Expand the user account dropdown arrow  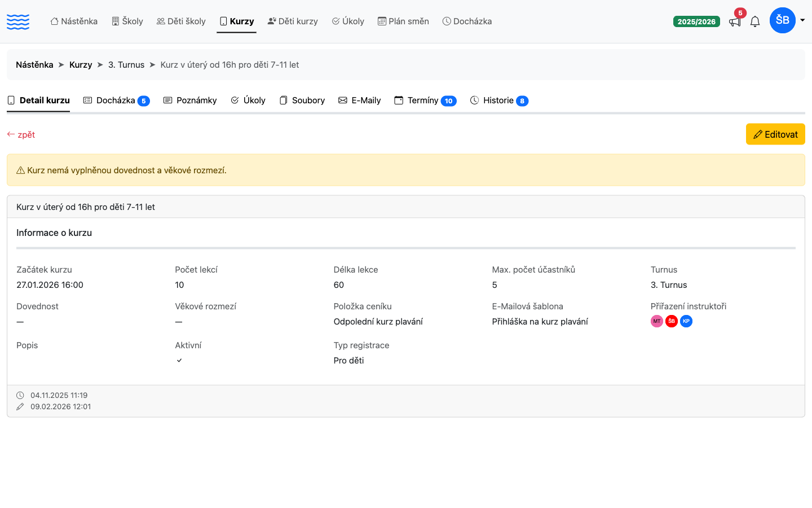click(802, 20)
